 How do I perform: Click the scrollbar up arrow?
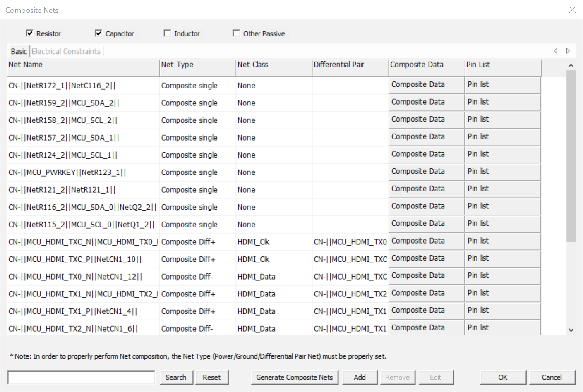tap(571, 65)
